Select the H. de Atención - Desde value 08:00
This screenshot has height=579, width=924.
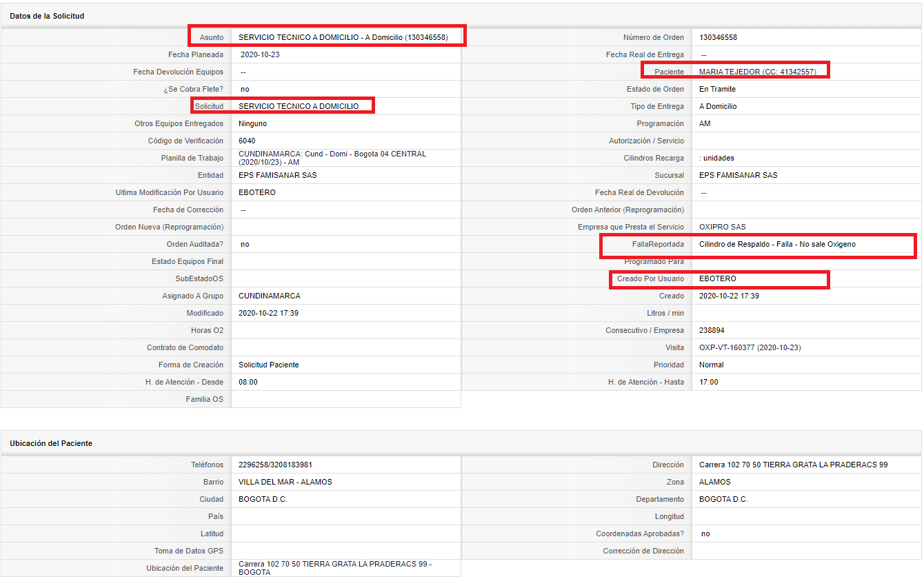click(248, 382)
